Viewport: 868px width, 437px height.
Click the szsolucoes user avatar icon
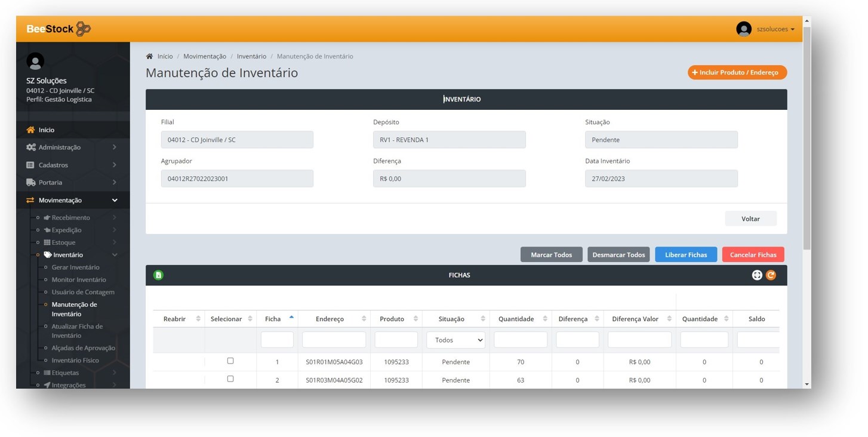point(743,29)
